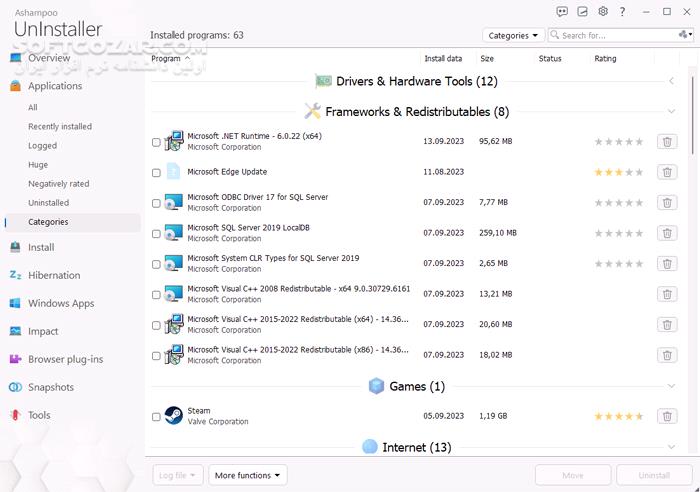Click trash icon for Microsoft Edge Update
This screenshot has height=492, width=700.
667,172
